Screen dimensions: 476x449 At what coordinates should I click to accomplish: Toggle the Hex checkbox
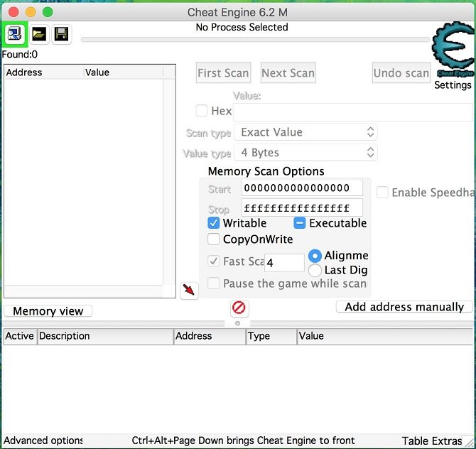point(202,111)
